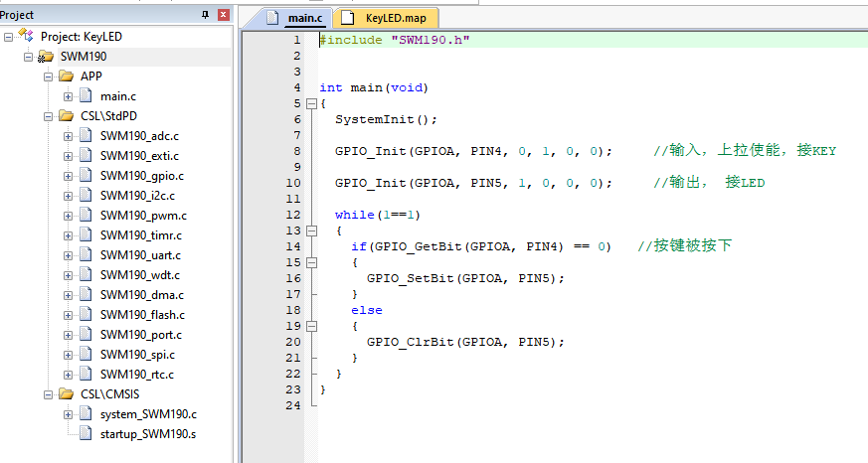Click the Project: KeyLED project icon
The height and width of the screenshot is (463, 868).
pos(26,36)
